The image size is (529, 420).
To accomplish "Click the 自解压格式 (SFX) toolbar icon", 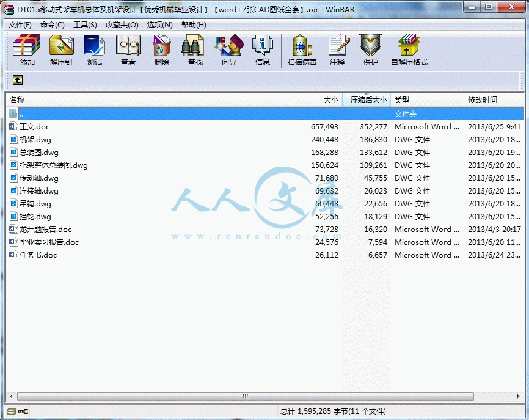I will (x=409, y=45).
